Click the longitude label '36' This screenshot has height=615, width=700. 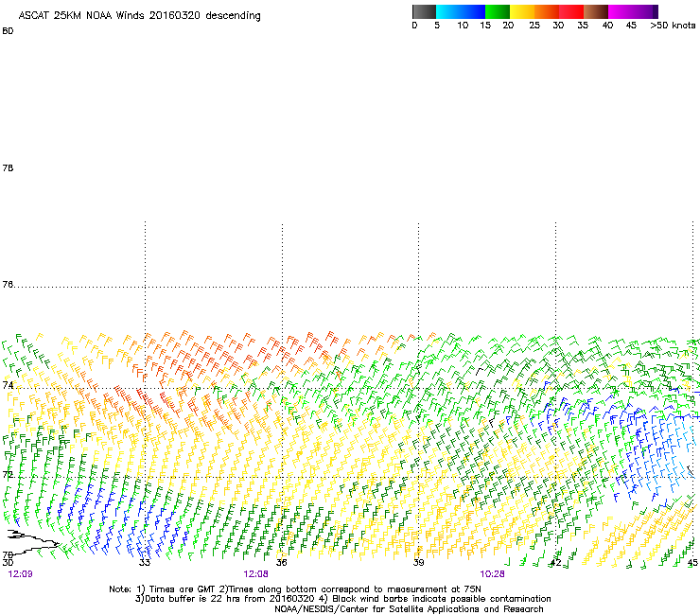pos(282,562)
